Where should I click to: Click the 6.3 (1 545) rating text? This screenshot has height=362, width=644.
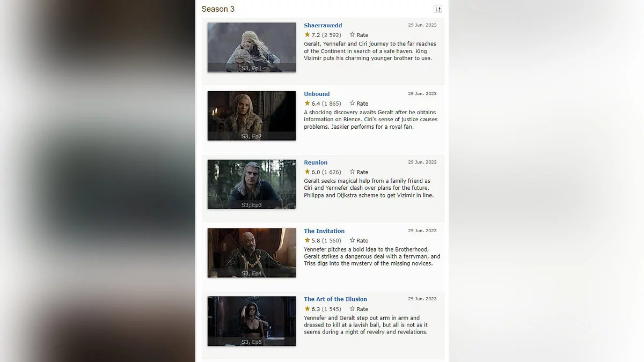click(x=326, y=309)
